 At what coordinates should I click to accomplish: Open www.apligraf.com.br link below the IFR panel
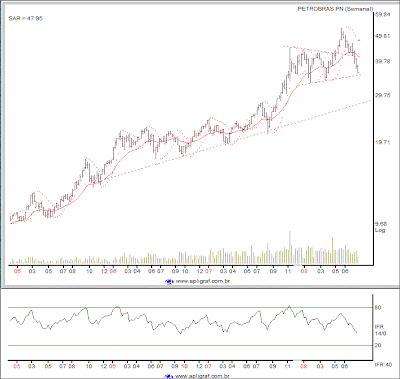click(x=203, y=376)
